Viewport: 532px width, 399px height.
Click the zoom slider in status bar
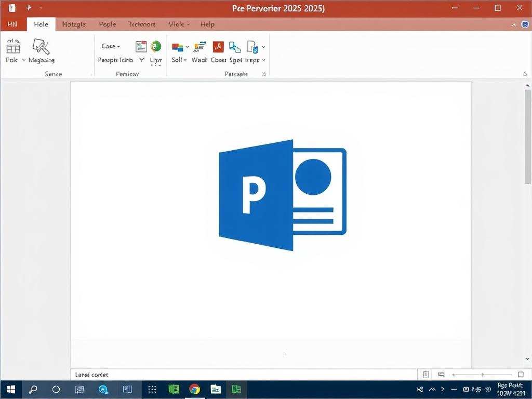coord(482,375)
